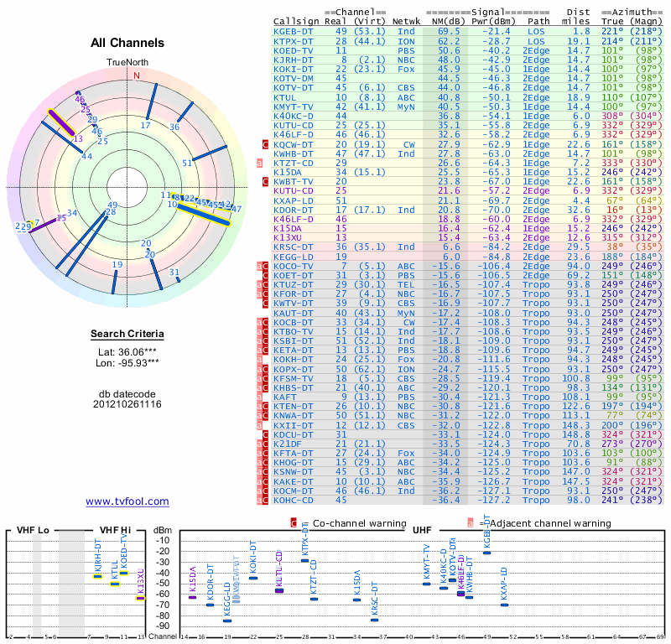
Task: Click K13XU marker in VHF Hi chart
Action: click(x=141, y=598)
